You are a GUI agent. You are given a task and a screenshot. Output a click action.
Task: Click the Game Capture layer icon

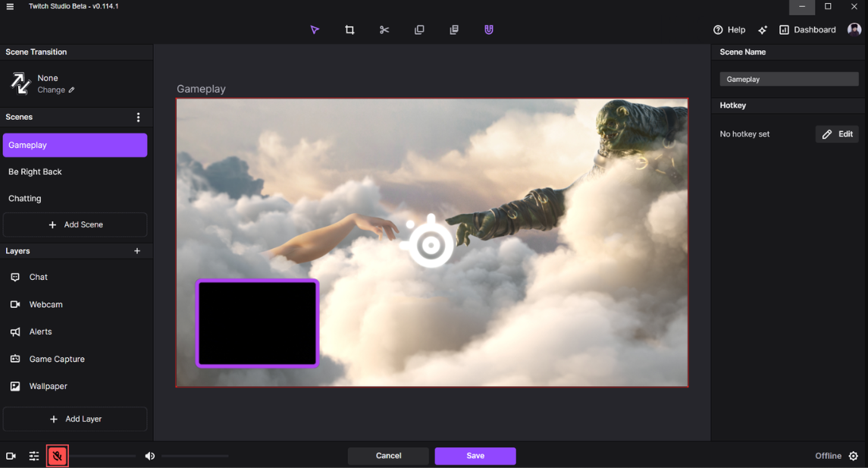(x=15, y=359)
